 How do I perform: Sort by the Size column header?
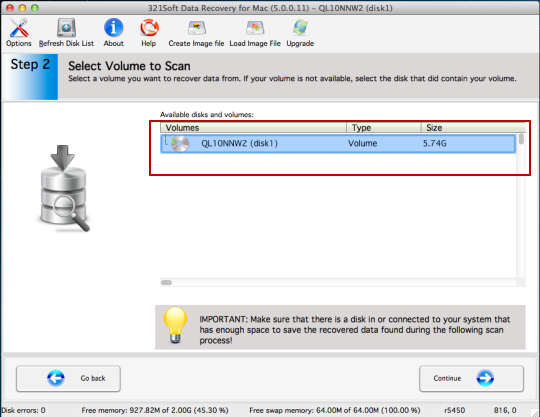pyautogui.click(x=473, y=128)
